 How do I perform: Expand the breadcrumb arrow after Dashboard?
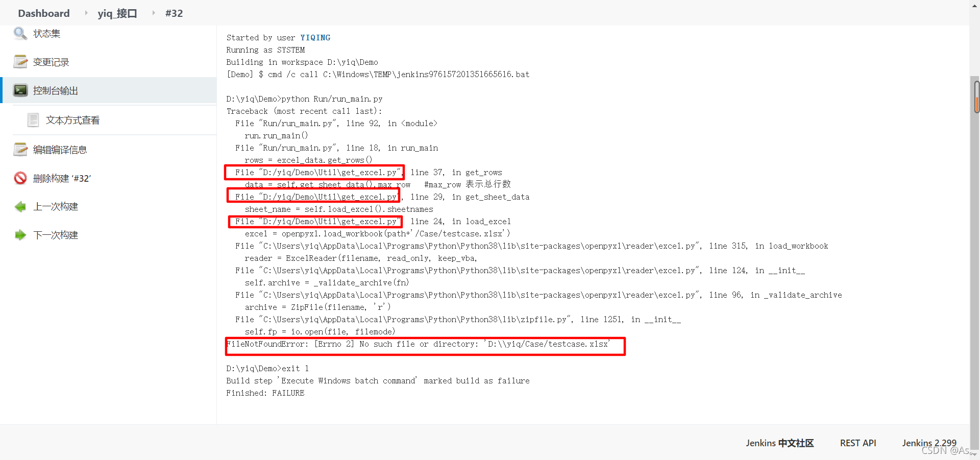tap(86, 13)
